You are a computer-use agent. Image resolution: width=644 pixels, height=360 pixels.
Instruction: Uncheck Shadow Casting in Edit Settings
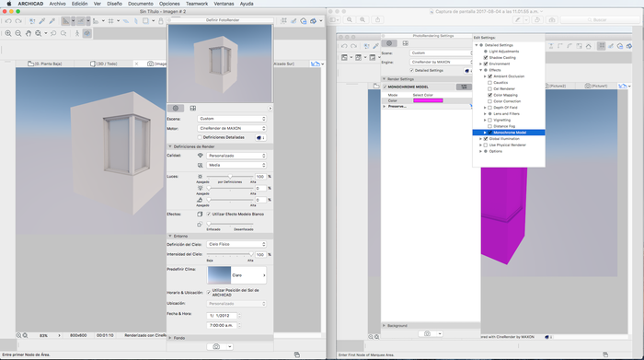click(486, 57)
